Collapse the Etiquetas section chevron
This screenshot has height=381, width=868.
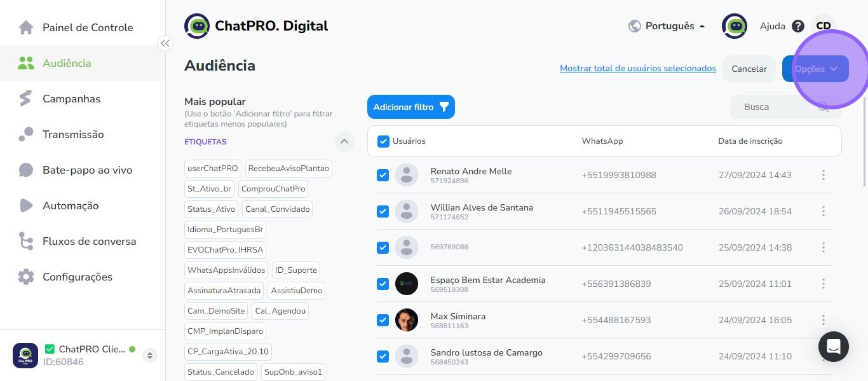click(x=344, y=141)
